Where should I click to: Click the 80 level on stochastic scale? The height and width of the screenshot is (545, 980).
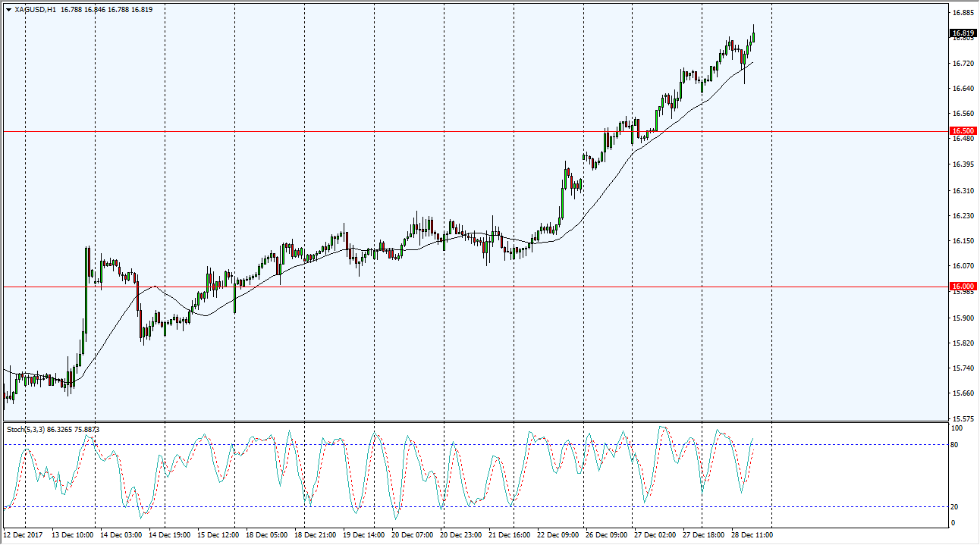coord(956,445)
